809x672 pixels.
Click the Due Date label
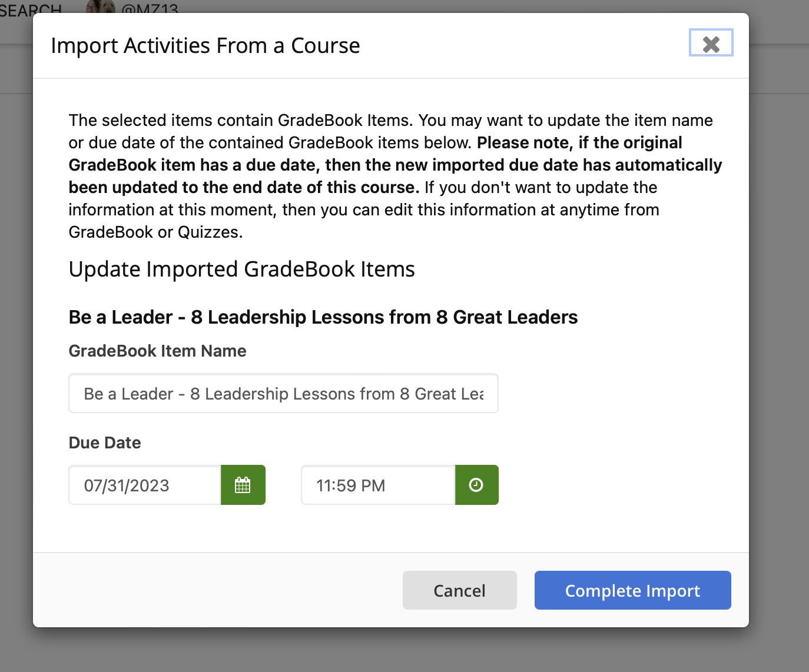105,443
